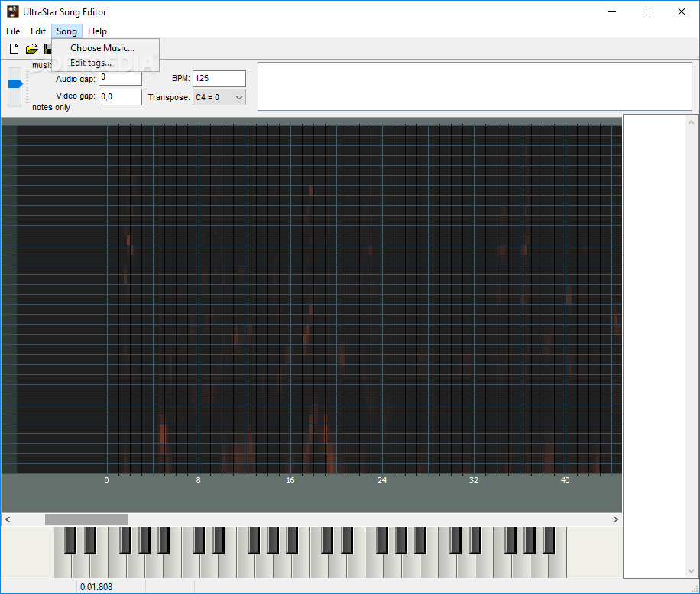Click the Song menu

(x=66, y=31)
